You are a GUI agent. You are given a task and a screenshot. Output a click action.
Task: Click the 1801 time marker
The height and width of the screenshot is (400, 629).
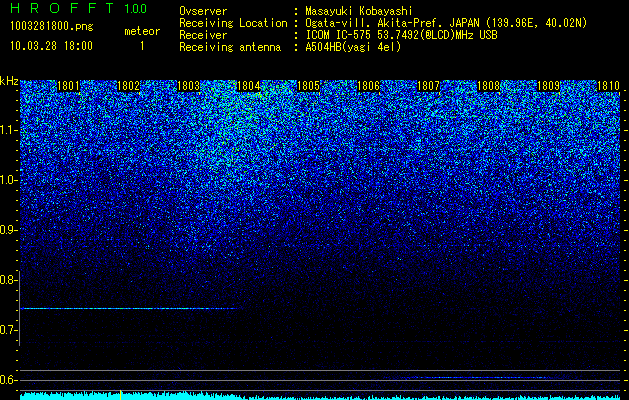coord(69,86)
